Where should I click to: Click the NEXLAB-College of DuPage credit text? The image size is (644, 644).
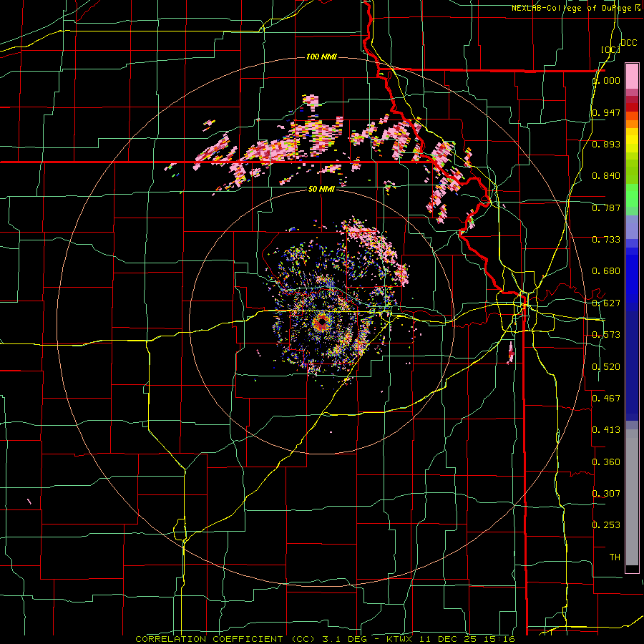pyautogui.click(x=576, y=8)
